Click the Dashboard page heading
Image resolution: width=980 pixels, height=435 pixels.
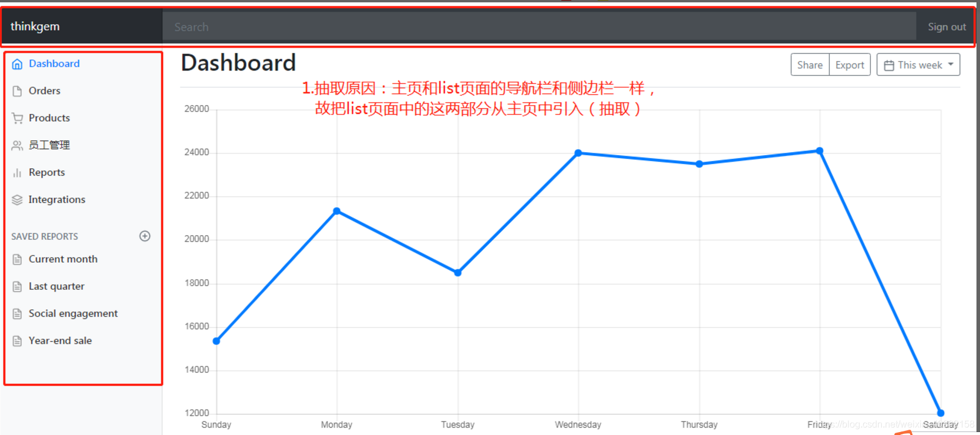pos(238,63)
